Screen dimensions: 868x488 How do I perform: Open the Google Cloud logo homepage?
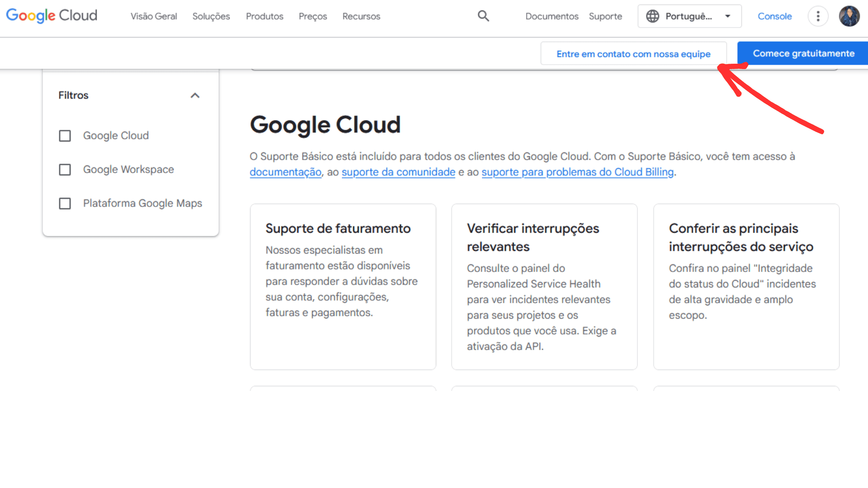52,16
